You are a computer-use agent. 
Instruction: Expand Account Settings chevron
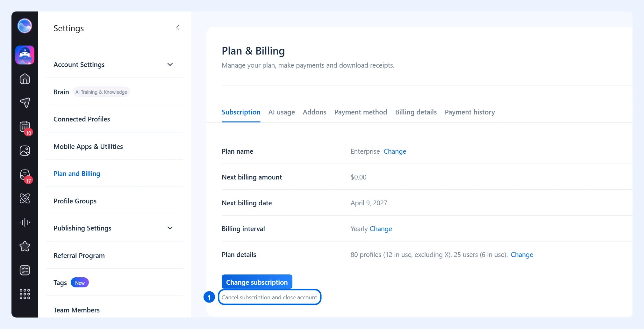click(170, 64)
